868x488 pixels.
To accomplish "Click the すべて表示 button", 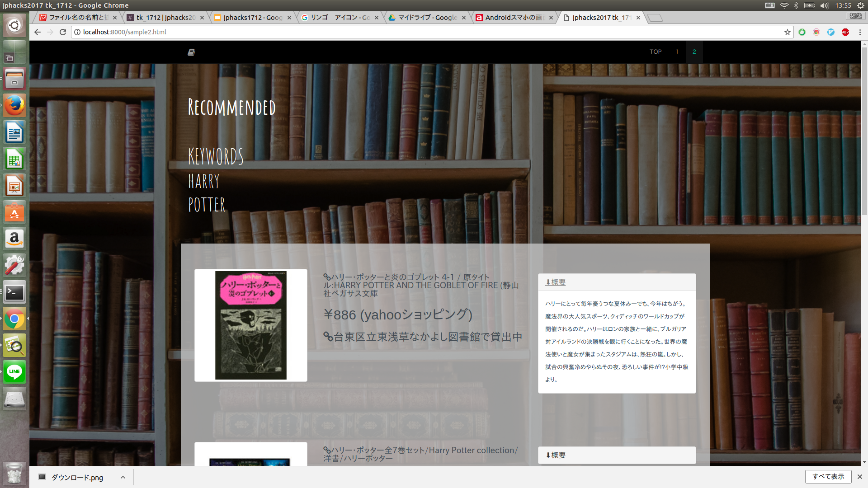I will click(x=828, y=477).
